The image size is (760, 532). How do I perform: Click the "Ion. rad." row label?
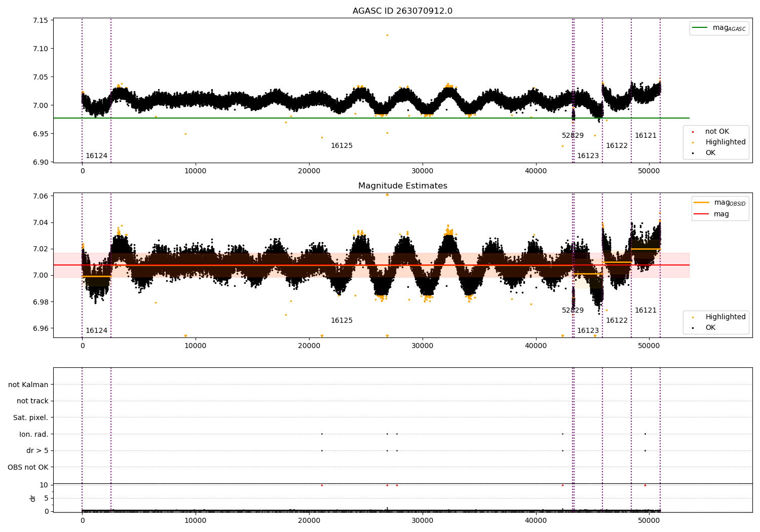(34, 434)
